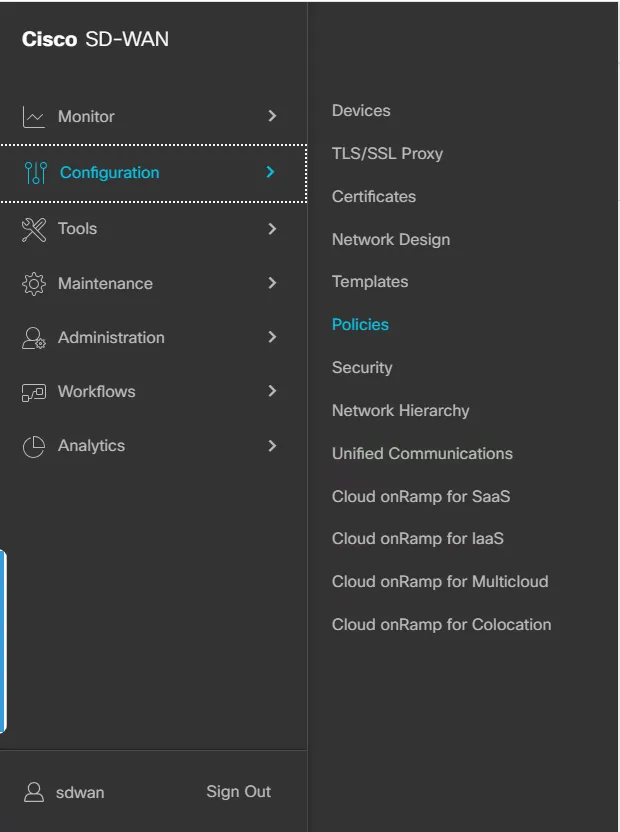
Task: Expand the Monitor menu chevron
Action: coord(272,117)
